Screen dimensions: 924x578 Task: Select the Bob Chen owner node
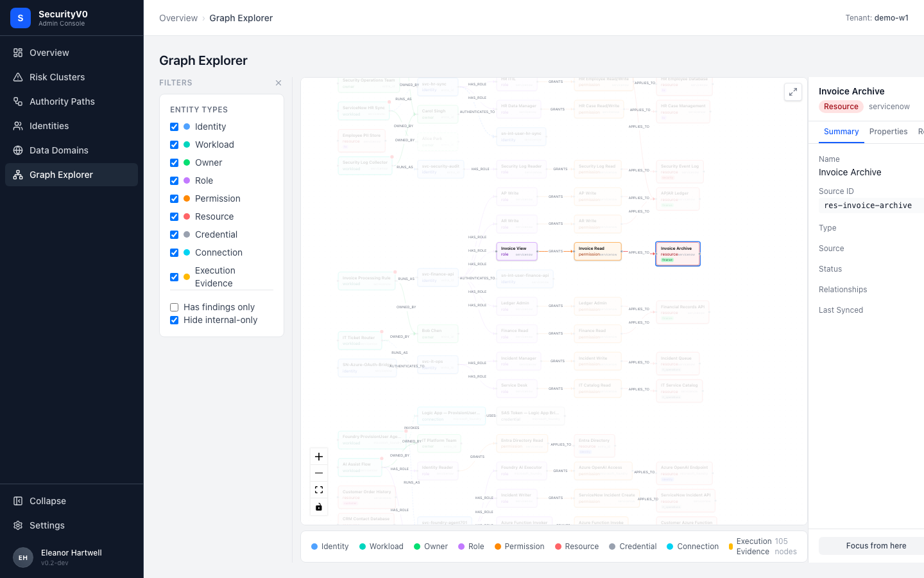438,334
